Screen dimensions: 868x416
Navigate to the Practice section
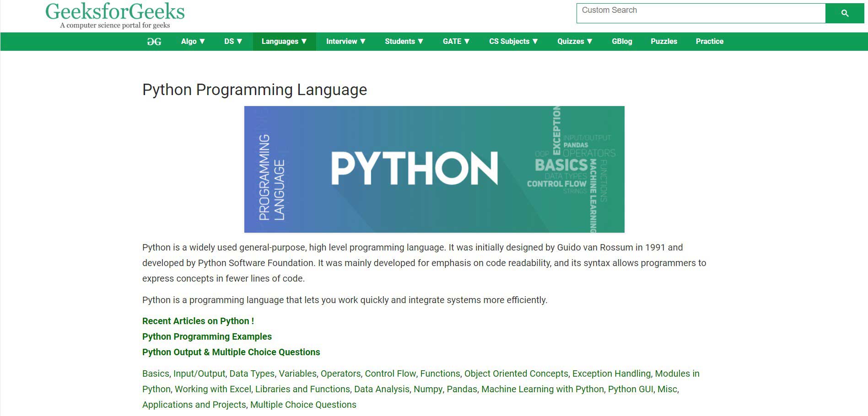[x=709, y=42]
